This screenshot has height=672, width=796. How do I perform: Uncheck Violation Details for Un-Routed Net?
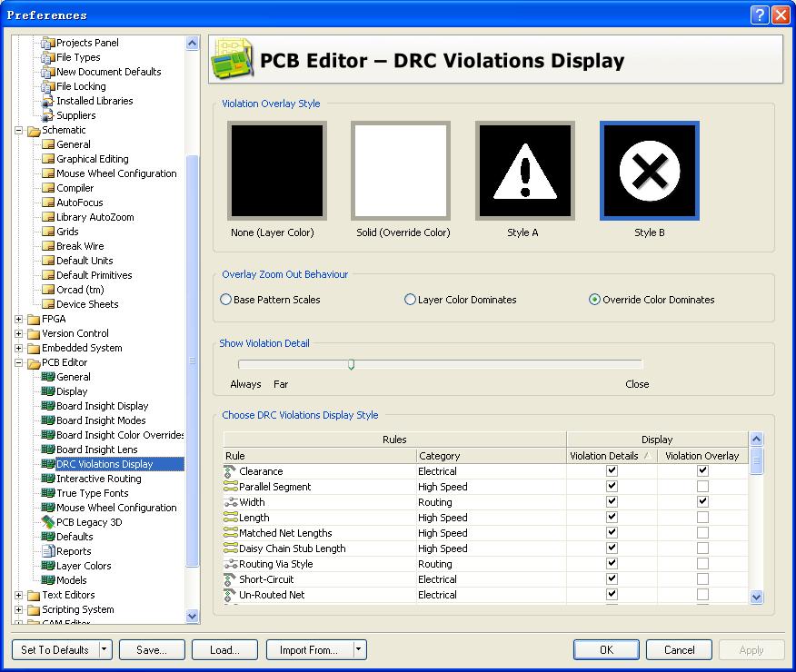coord(612,594)
